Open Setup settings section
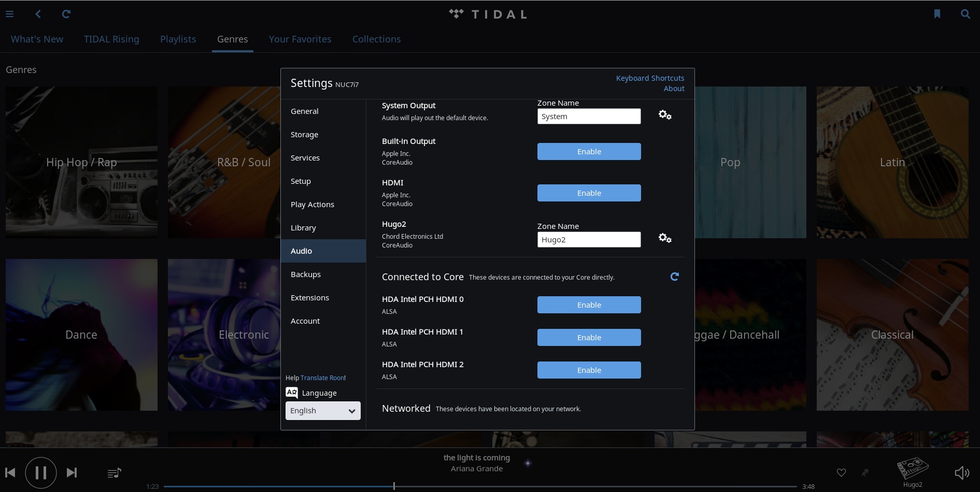The width and height of the screenshot is (980, 492). [x=323, y=181]
